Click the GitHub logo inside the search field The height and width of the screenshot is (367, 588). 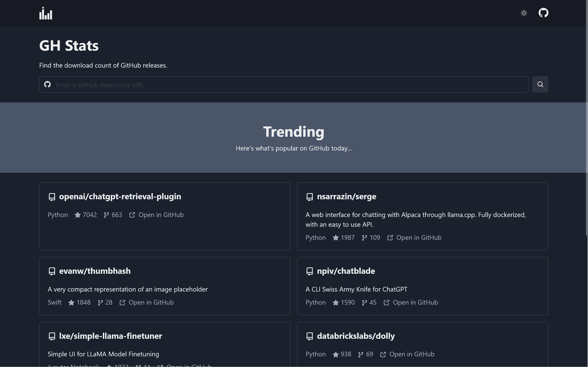[48, 84]
